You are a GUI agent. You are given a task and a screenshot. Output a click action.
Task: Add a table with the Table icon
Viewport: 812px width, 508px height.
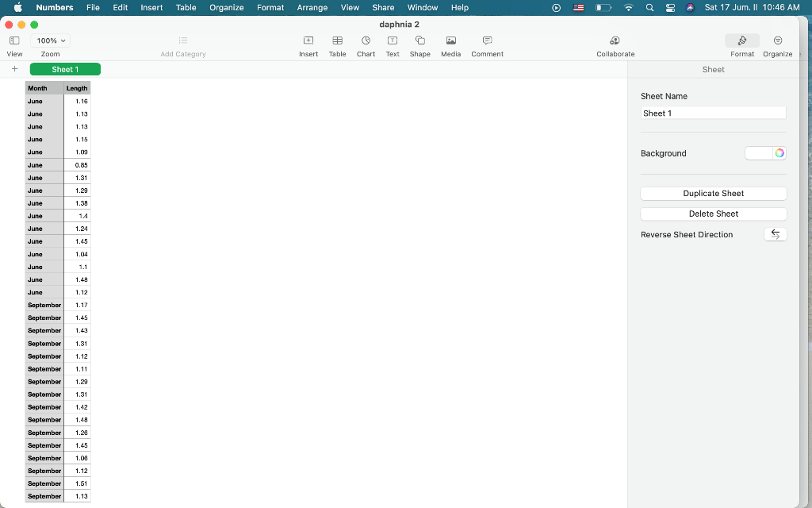(337, 40)
